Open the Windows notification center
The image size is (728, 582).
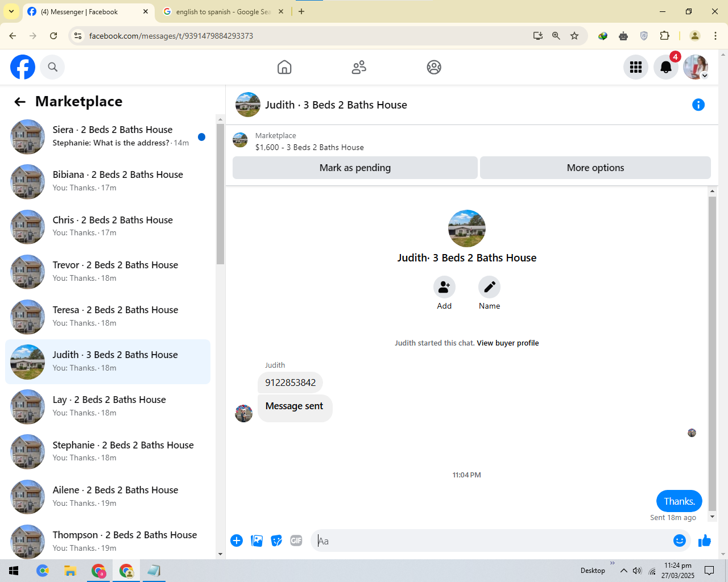pyautogui.click(x=709, y=571)
